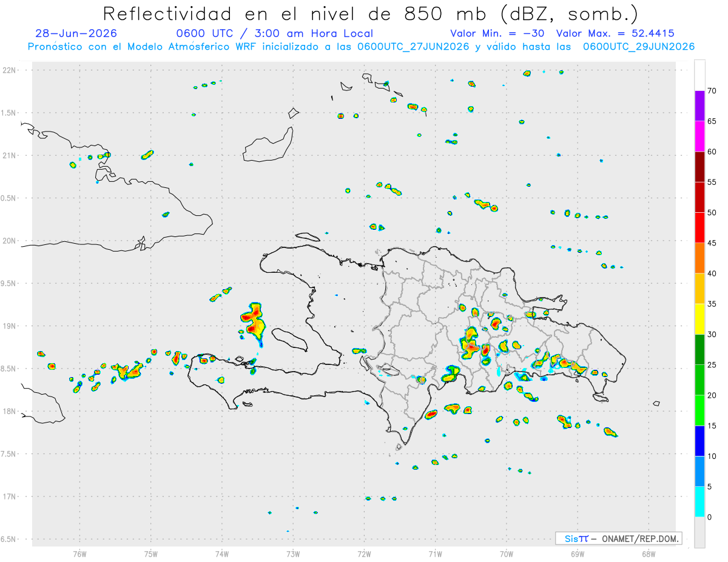Click the time '0600 UTC / 3:00 am Hora Local'
Viewport: 728px width, 562px height.
[274, 33]
